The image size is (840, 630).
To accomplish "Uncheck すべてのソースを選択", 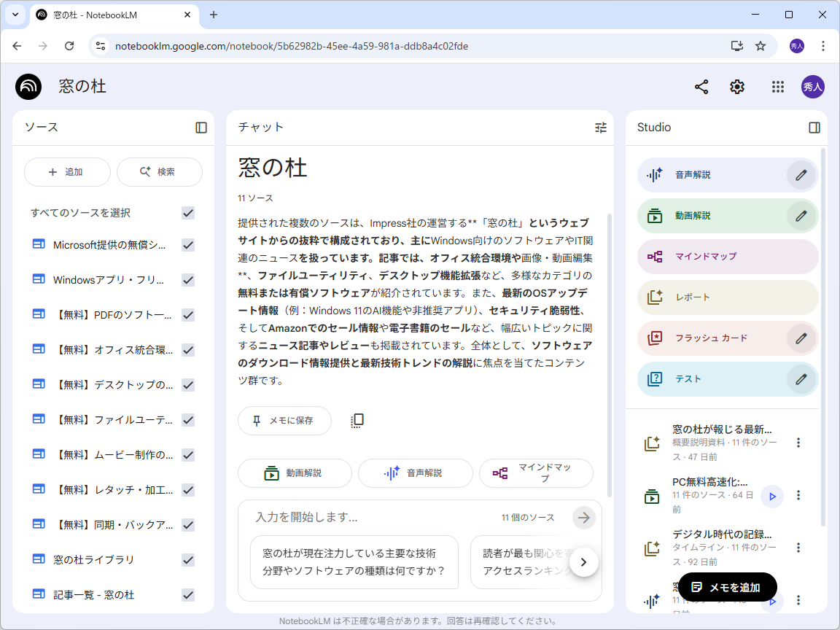I will click(x=187, y=213).
